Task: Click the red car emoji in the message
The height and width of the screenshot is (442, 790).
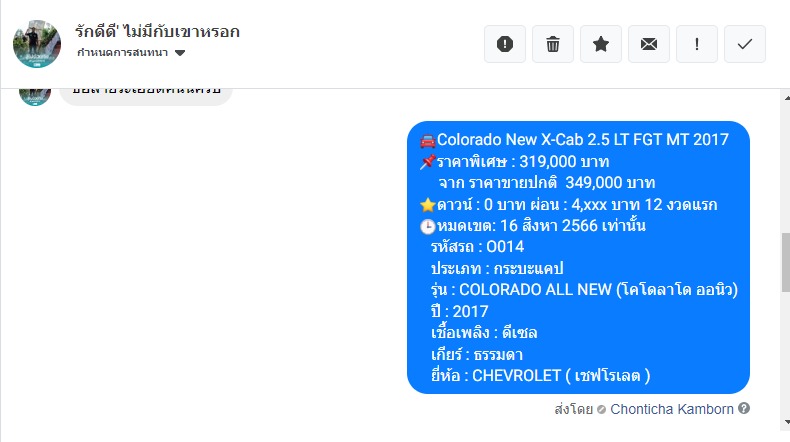Action: pyautogui.click(x=427, y=141)
